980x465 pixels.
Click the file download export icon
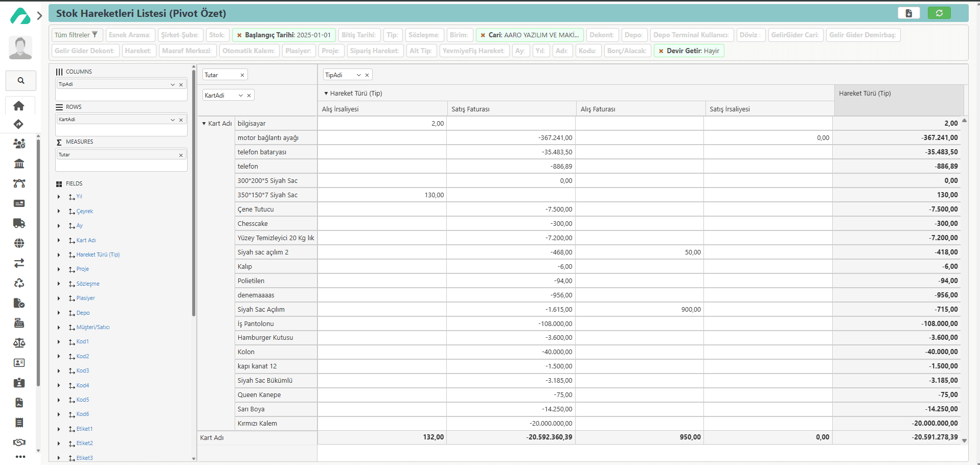(908, 13)
